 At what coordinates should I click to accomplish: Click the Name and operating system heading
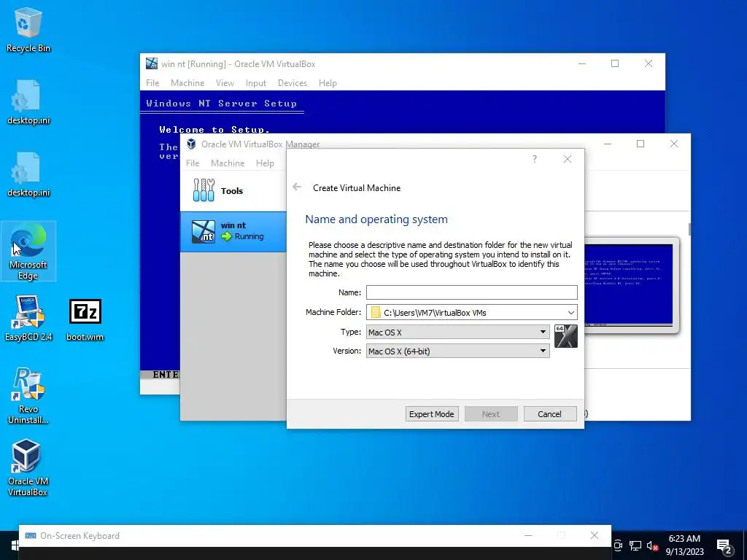click(376, 219)
